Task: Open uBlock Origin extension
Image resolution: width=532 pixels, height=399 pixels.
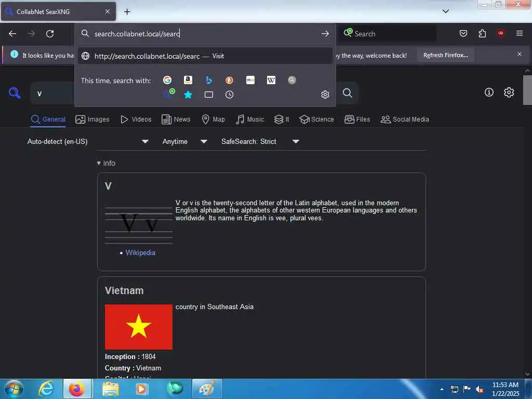Action: 500,33
